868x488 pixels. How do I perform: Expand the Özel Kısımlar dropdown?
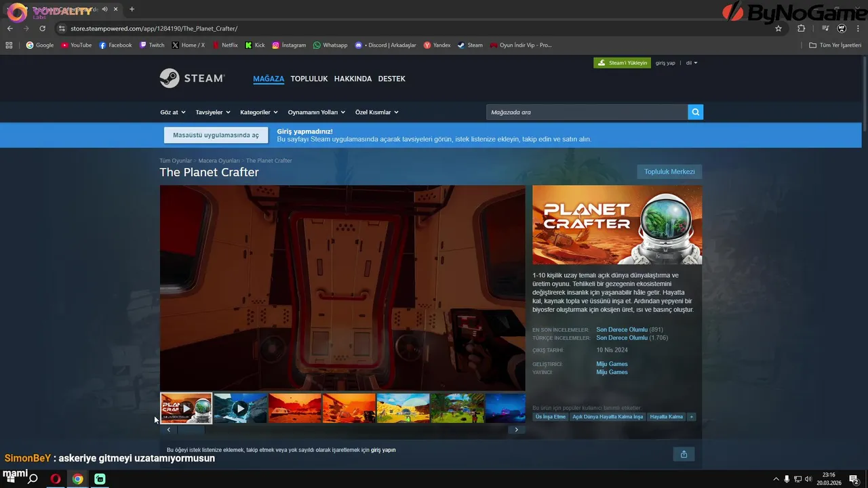[x=377, y=113]
